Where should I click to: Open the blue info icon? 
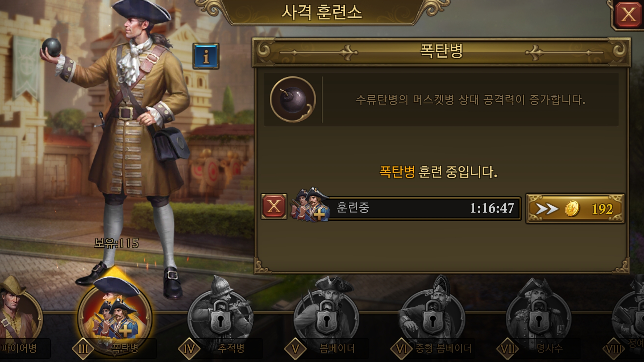[206, 56]
